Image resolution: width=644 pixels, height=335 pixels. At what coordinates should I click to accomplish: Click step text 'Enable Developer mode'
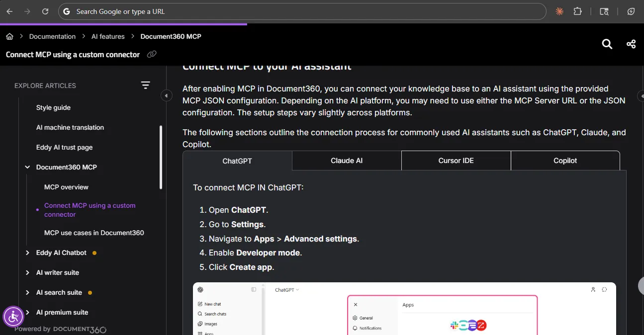(x=255, y=252)
